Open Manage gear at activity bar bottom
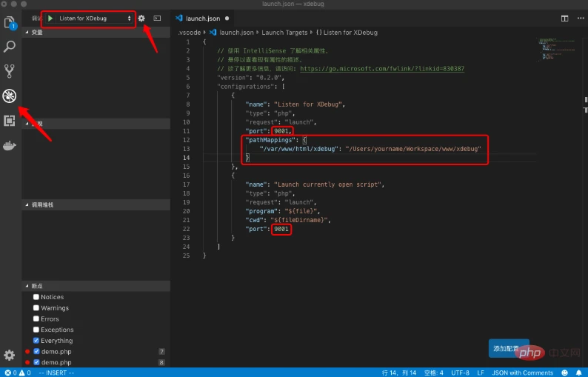The width and height of the screenshot is (588, 377). 10,355
